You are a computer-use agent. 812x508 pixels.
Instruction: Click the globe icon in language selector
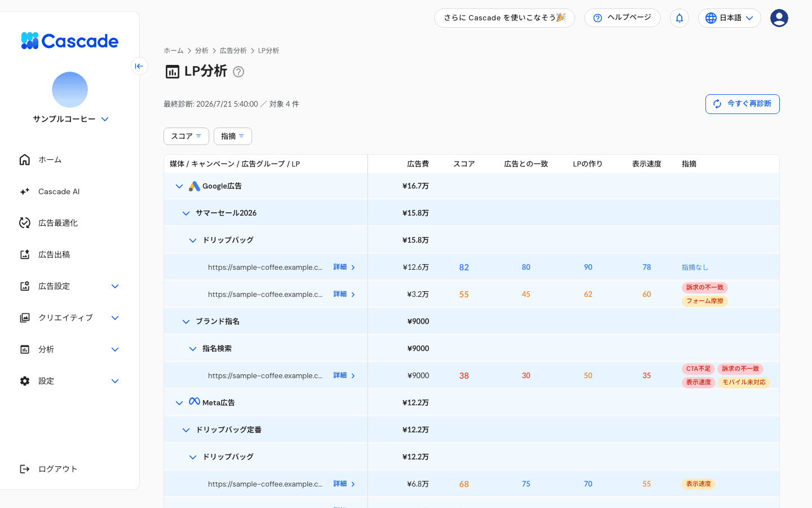711,18
